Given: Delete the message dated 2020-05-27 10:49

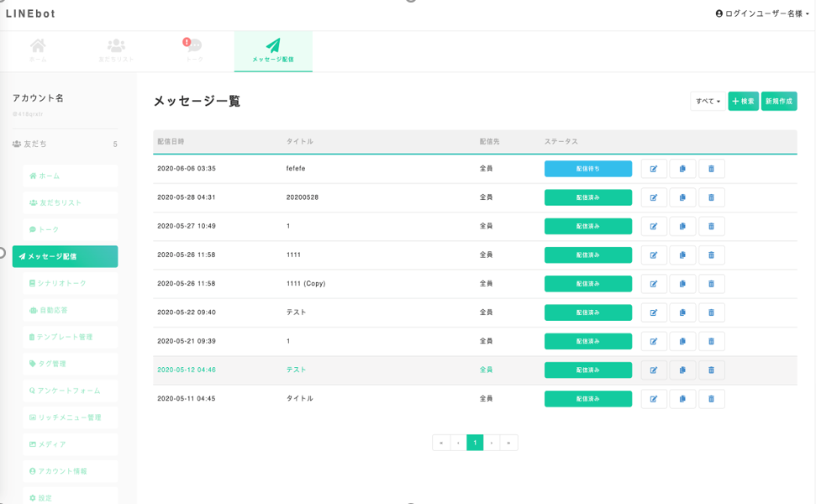Looking at the screenshot, I should point(711,226).
